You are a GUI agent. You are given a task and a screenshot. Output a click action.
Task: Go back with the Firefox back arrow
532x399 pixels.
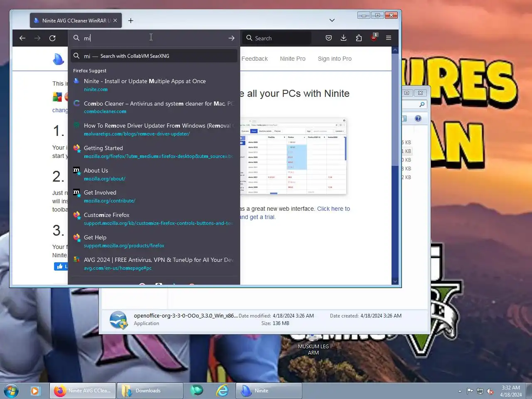(22, 38)
